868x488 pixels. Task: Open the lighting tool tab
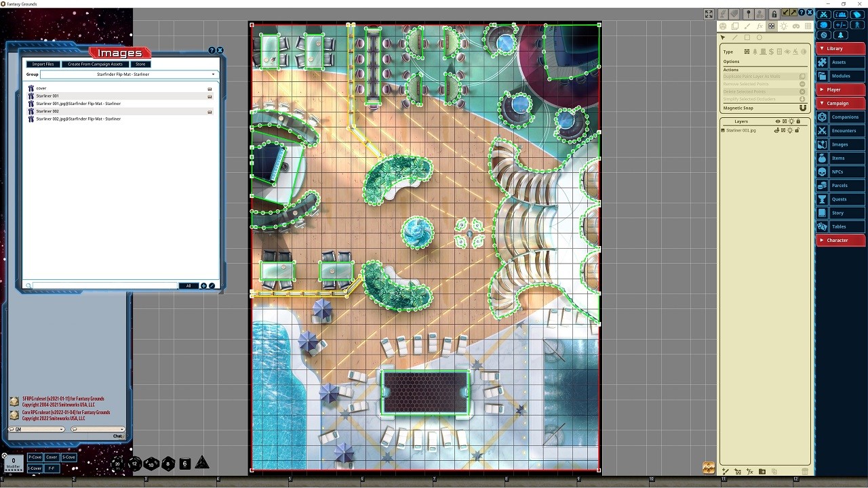(784, 26)
